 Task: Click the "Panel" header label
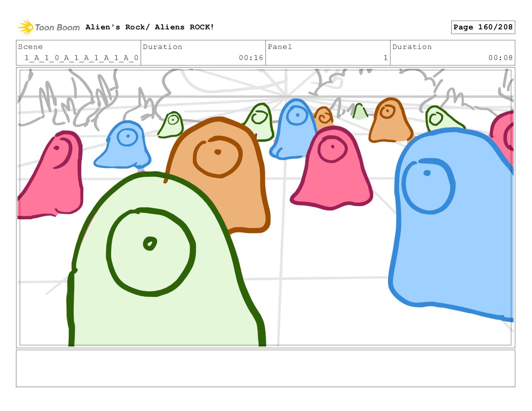(x=280, y=47)
